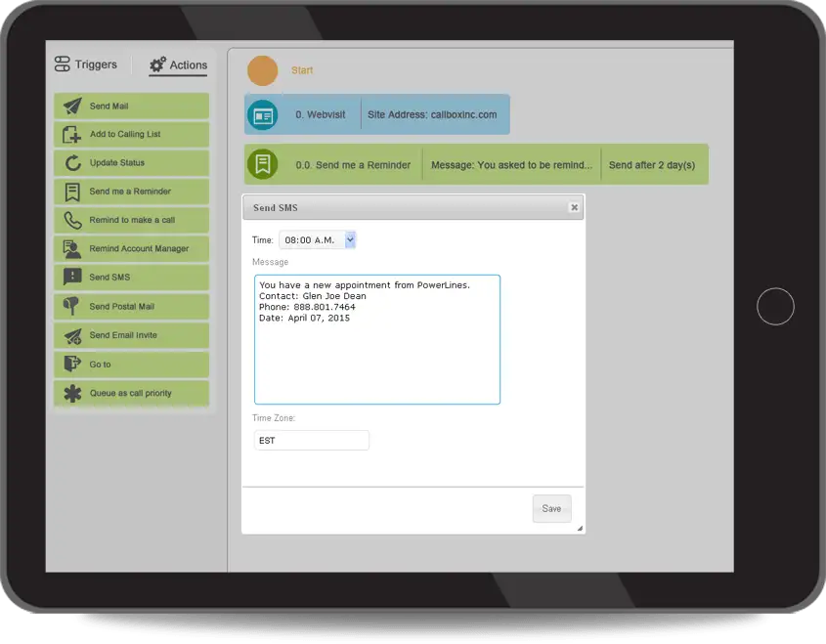Click 'Message: You asked to be remind...' cell
Image resolution: width=826 pixels, height=644 pixels.
511,165
